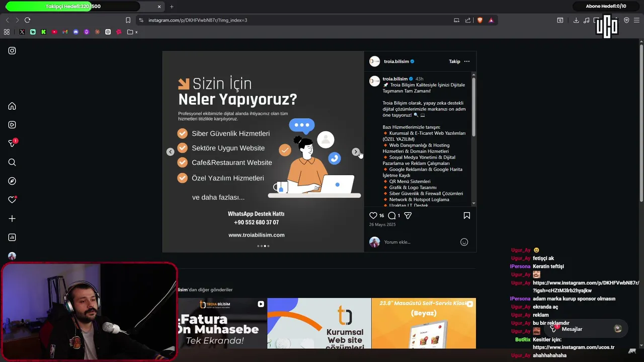The image size is (644, 362).
Task: Open Mesajlar floating messages button
Action: tap(586, 329)
